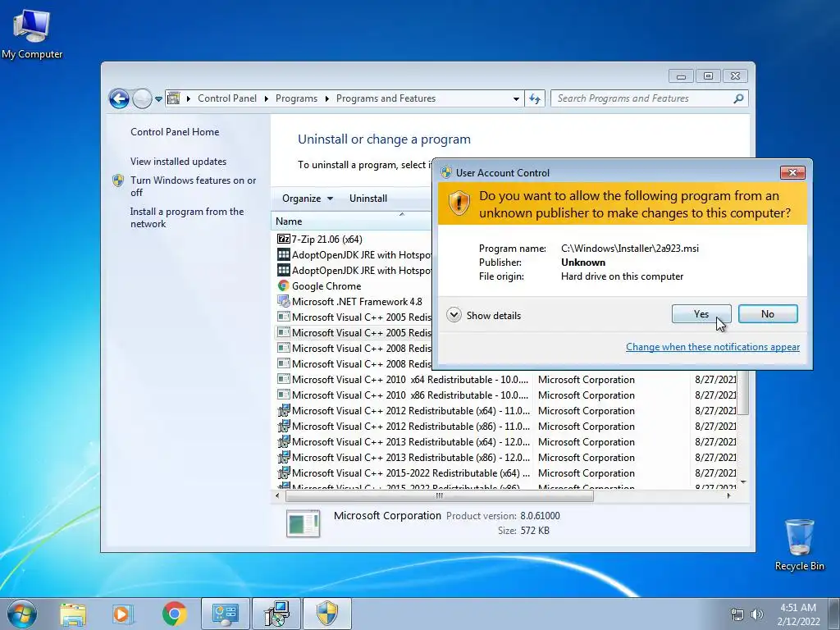Select Visual C++ 2012 Redistributable (x64) icon

pos(283,410)
